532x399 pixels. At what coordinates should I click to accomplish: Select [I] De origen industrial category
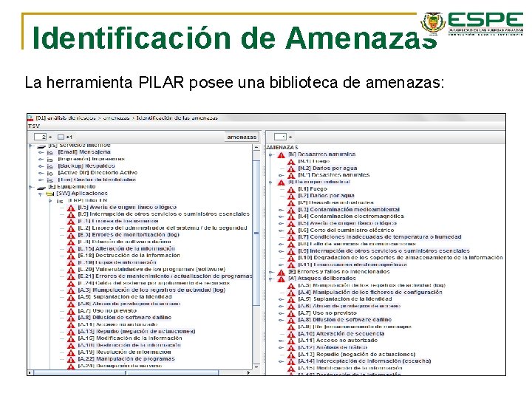tap(319, 182)
